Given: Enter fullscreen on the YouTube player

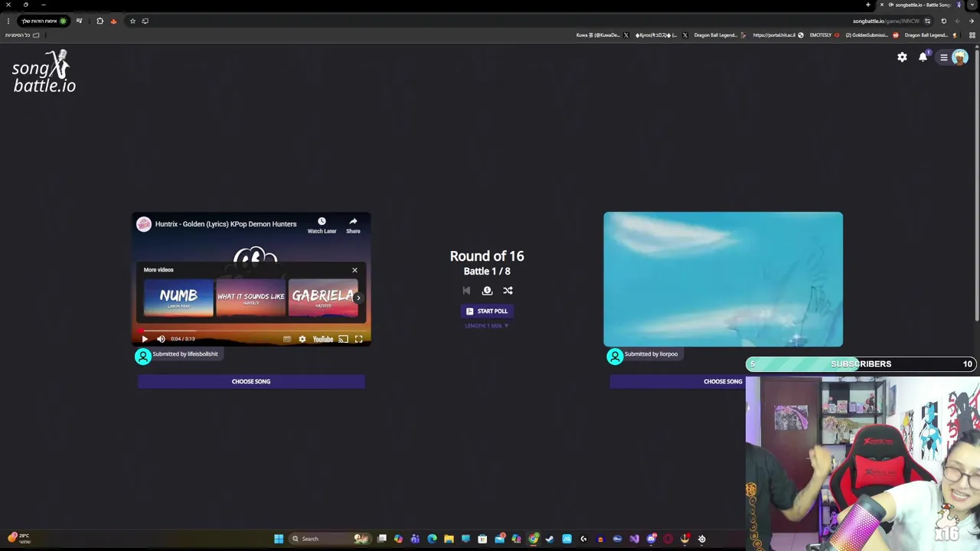Looking at the screenshot, I should coord(358,339).
